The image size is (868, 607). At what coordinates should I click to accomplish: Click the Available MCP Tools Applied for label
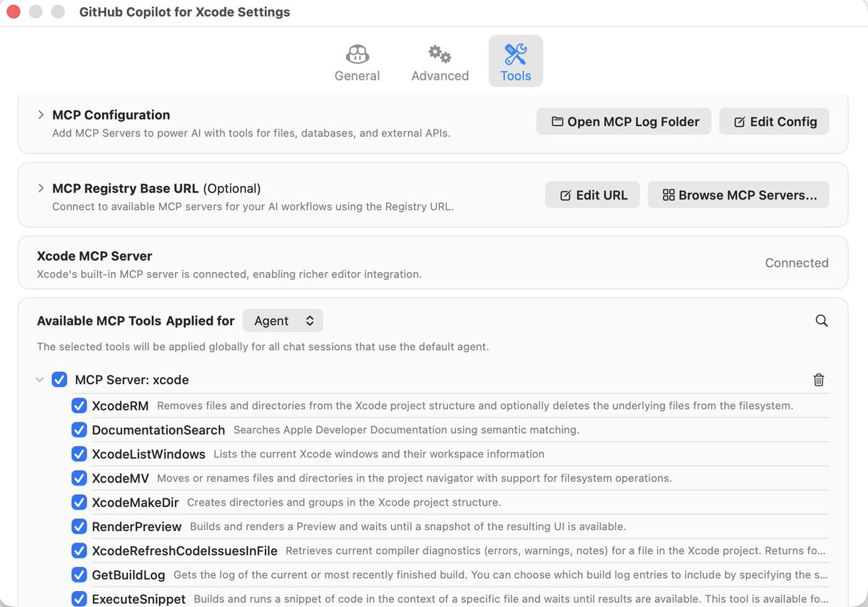[136, 321]
